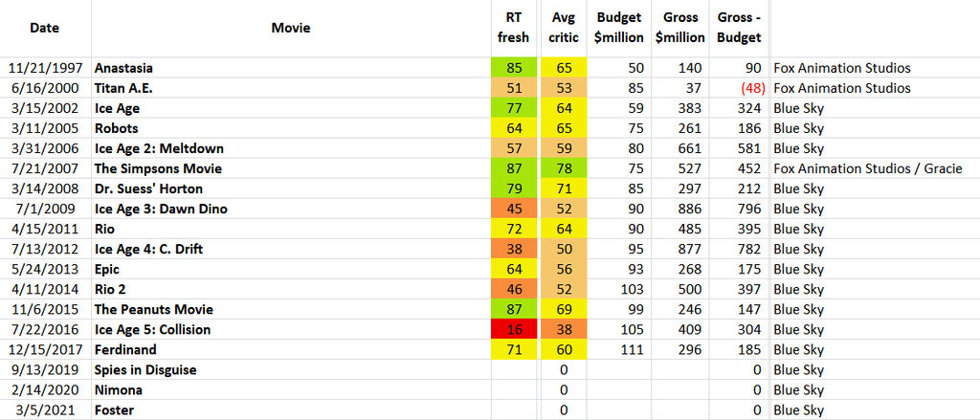Select the Avg critic header cell
Screen dimensions: 980x420
pyautogui.click(x=564, y=28)
